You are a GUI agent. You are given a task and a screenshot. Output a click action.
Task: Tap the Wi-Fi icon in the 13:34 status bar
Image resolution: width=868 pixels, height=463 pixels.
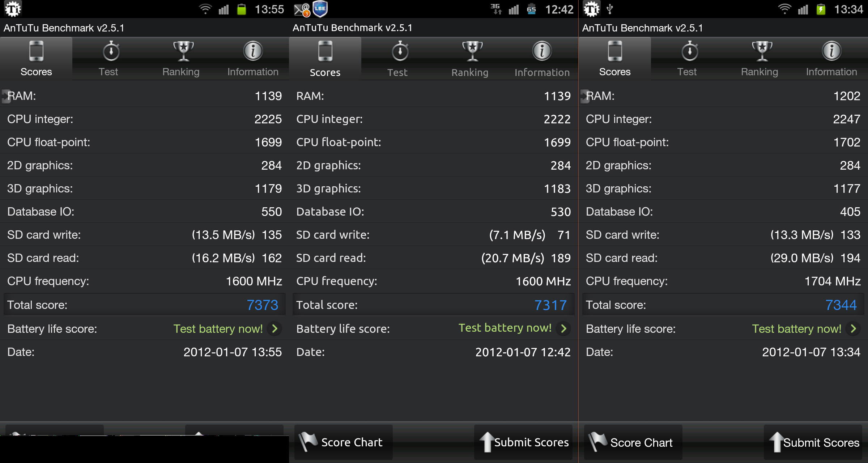pyautogui.click(x=784, y=9)
